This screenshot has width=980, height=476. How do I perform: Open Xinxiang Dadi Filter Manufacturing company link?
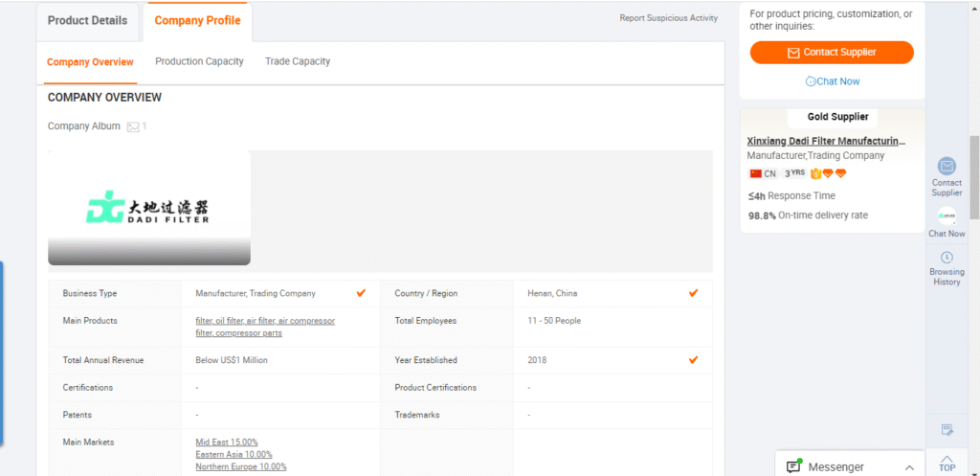click(825, 141)
